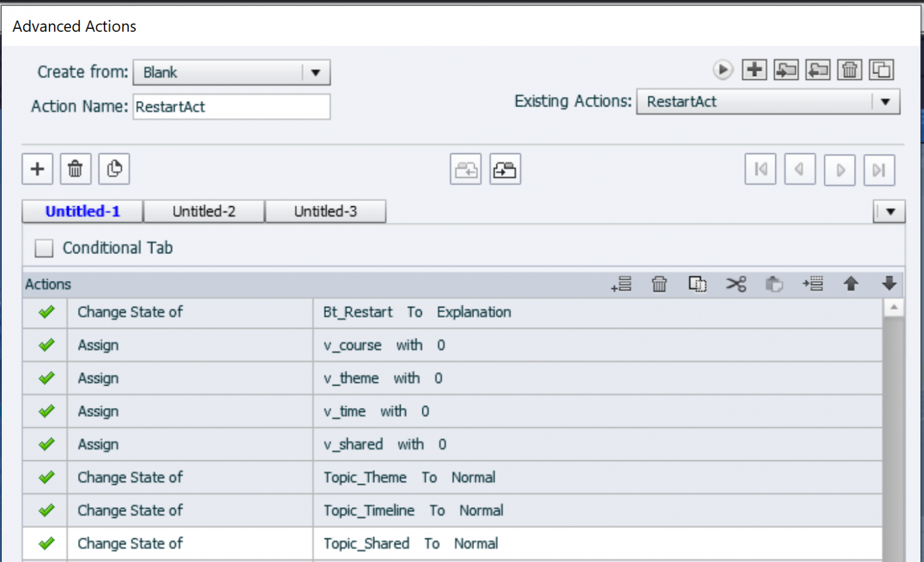The height and width of the screenshot is (562, 924).
Task: Open the Existing Actions dropdown
Action: coord(887,102)
